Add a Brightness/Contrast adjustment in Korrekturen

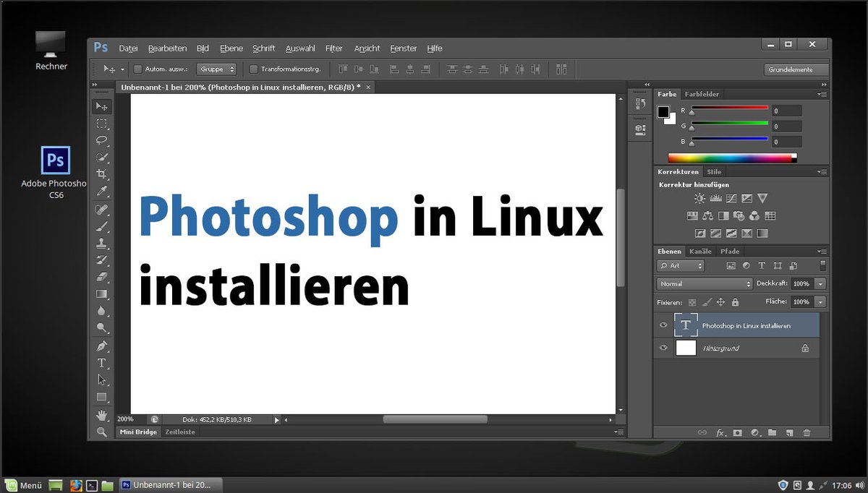click(x=699, y=198)
